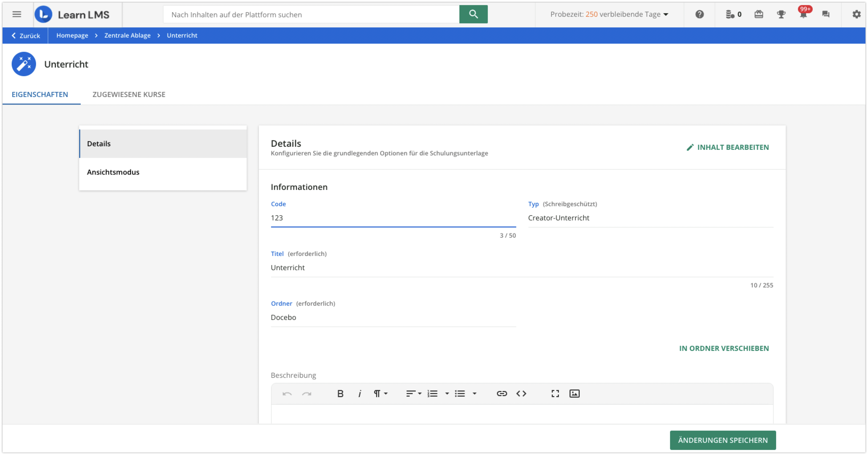Viewport: 868px width, 455px height.
Task: Insert an ordered numbered list
Action: click(432, 393)
